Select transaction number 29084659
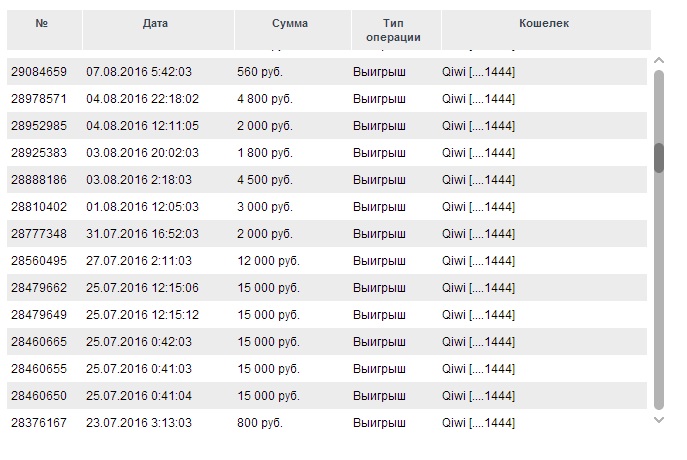This screenshot has height=460, width=687. (39, 72)
